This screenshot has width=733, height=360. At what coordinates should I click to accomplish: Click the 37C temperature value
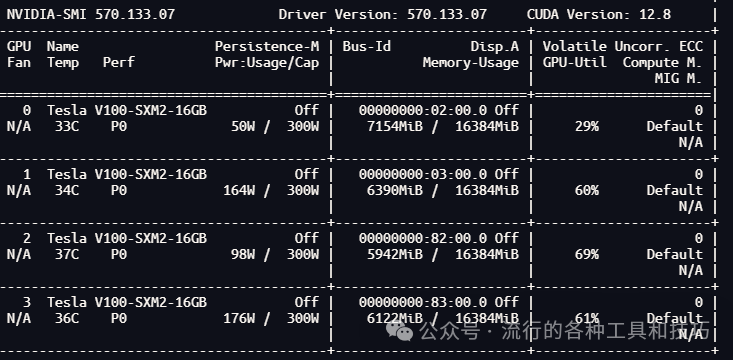tap(67, 255)
